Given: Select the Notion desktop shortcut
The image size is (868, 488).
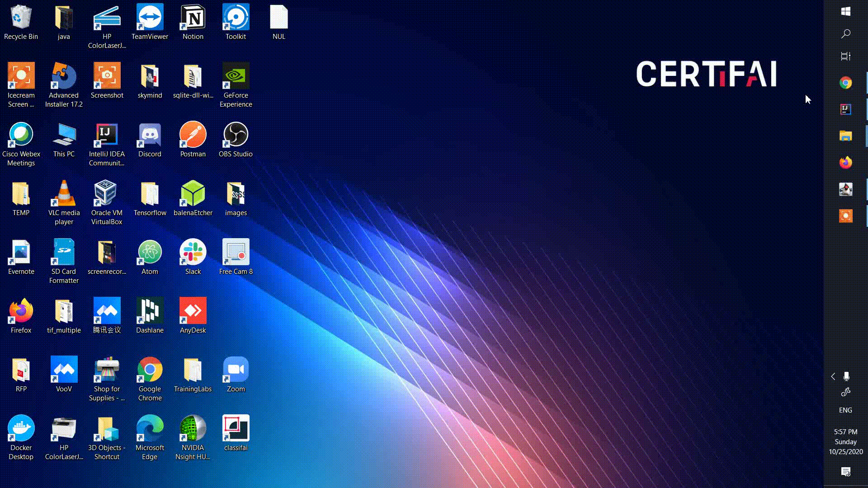Looking at the screenshot, I should [193, 18].
